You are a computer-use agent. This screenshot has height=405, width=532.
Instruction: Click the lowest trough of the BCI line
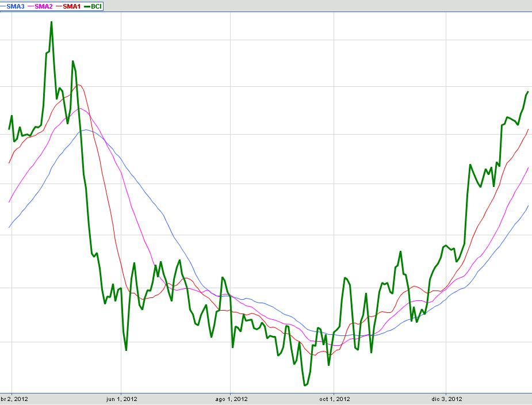tap(304, 385)
